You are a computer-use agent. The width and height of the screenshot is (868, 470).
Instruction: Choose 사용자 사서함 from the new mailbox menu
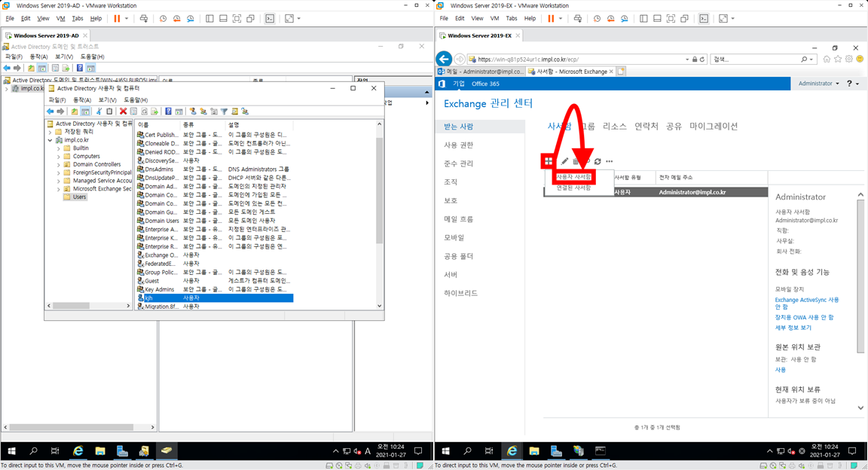[573, 177]
